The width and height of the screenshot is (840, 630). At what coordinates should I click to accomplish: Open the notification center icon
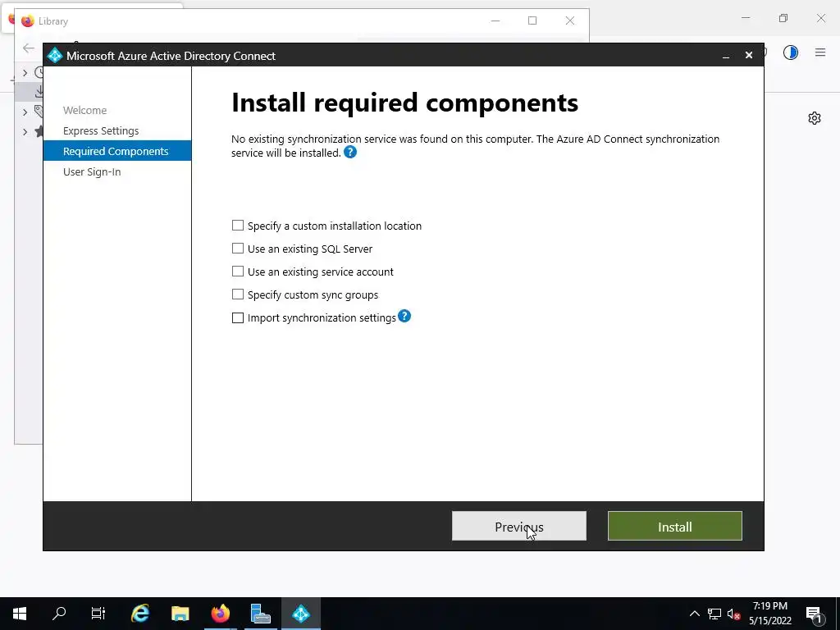pyautogui.click(x=814, y=614)
